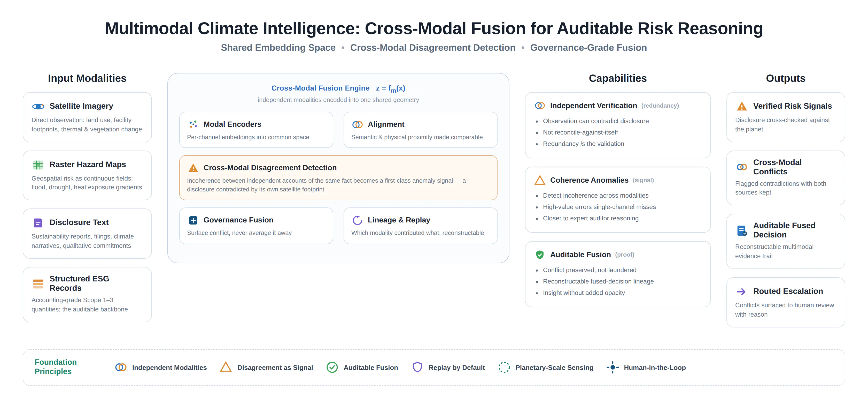Select the Cross-Modal Disagreement Detection card

point(338,178)
